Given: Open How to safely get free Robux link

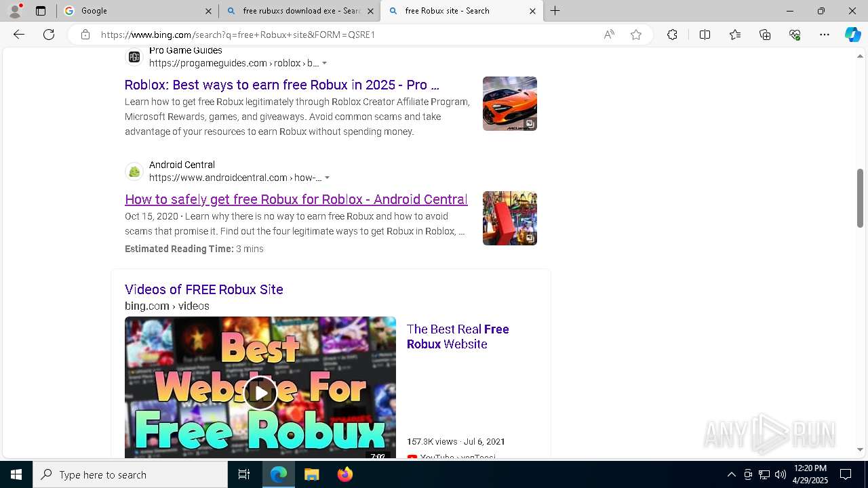Looking at the screenshot, I should [x=296, y=199].
